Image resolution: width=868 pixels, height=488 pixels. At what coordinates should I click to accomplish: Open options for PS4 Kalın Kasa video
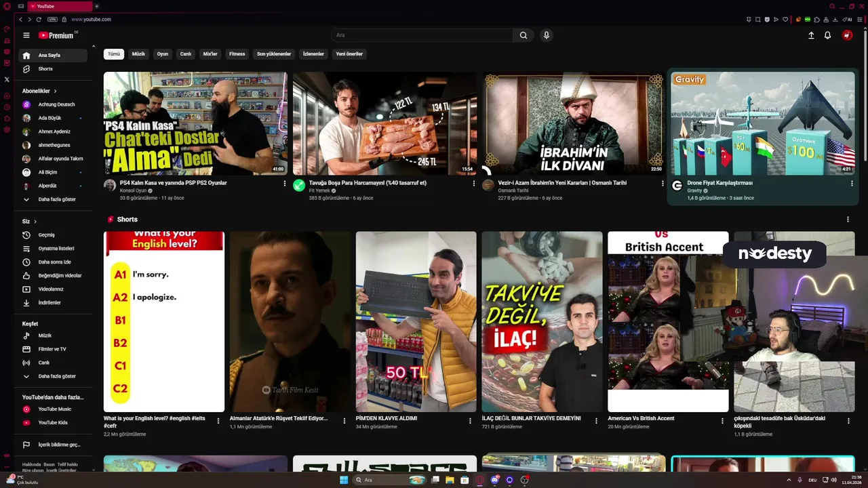click(x=284, y=184)
